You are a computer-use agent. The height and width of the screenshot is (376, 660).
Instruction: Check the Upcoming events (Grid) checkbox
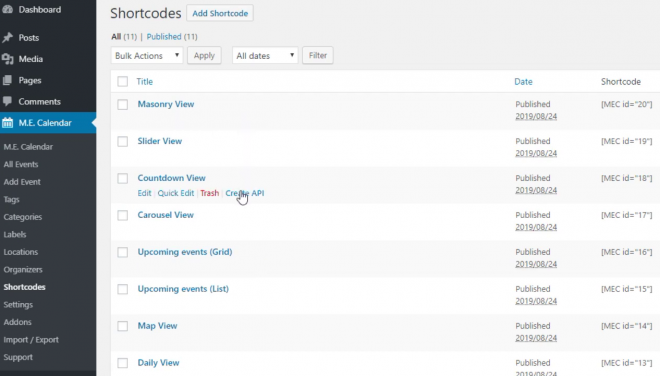(122, 252)
